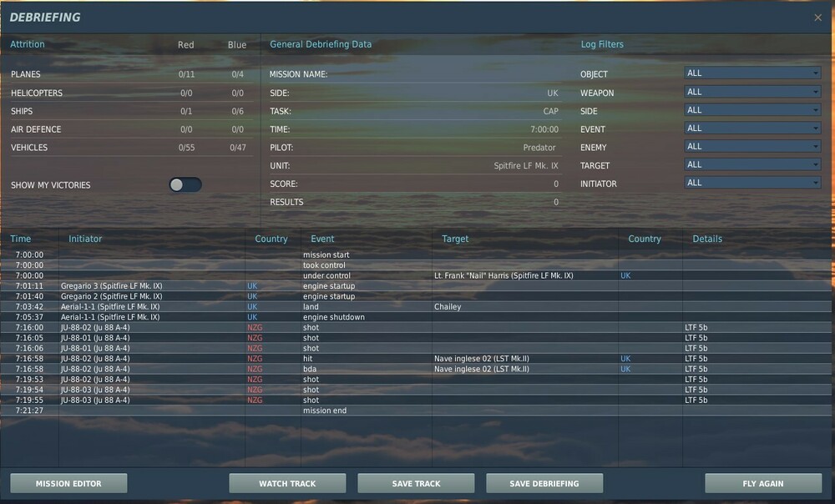This screenshot has height=504, width=835.
Task: Click the Chailey target cell
Action: (x=448, y=306)
